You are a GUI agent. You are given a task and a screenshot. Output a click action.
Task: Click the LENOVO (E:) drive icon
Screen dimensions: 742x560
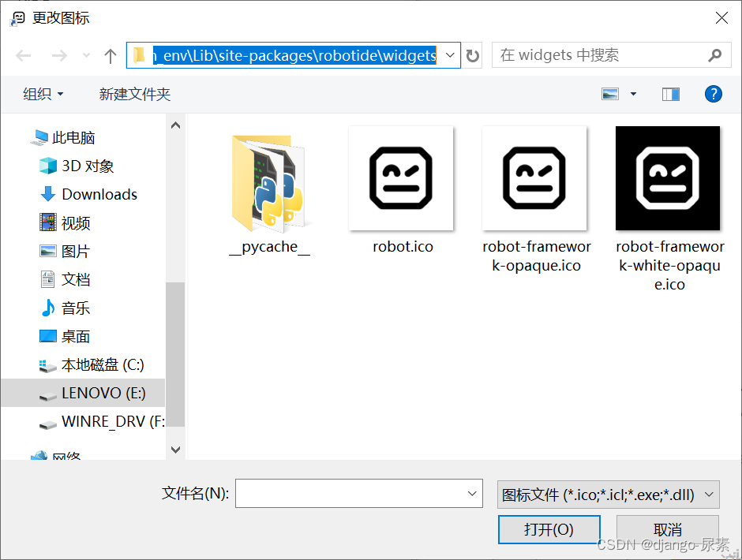point(48,396)
